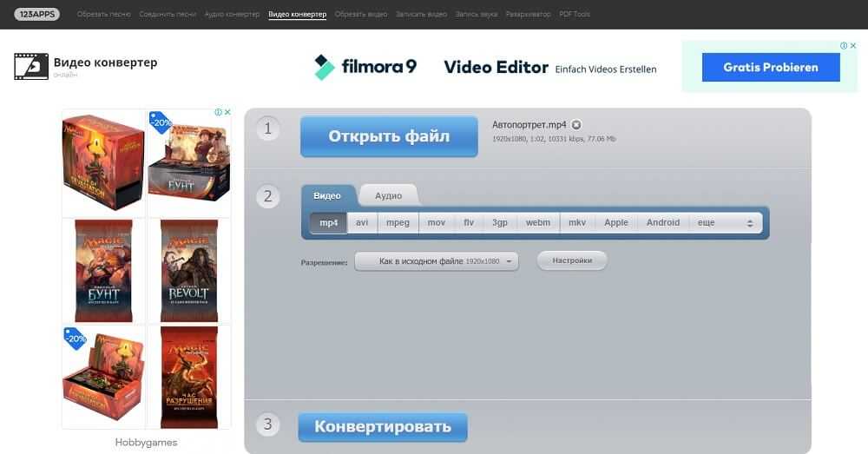
Task: Select the mp4 format option
Action: pyautogui.click(x=328, y=223)
